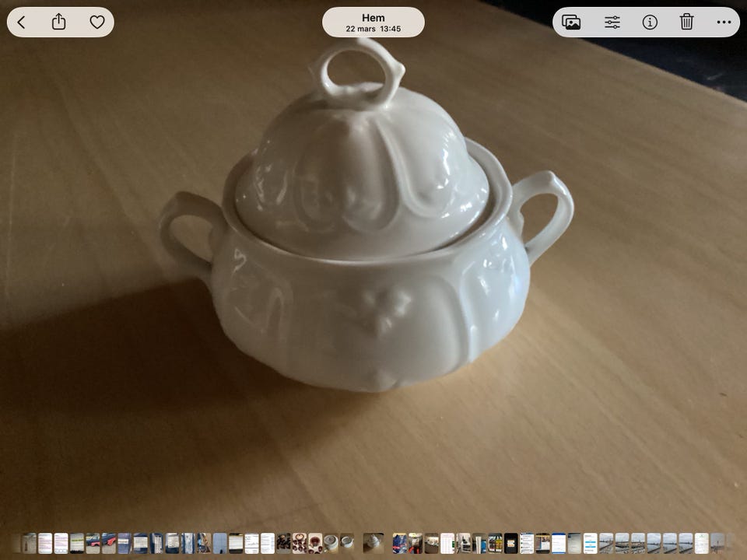
Task: Tap the date "22 mars 13:45" label
Action: point(373,30)
